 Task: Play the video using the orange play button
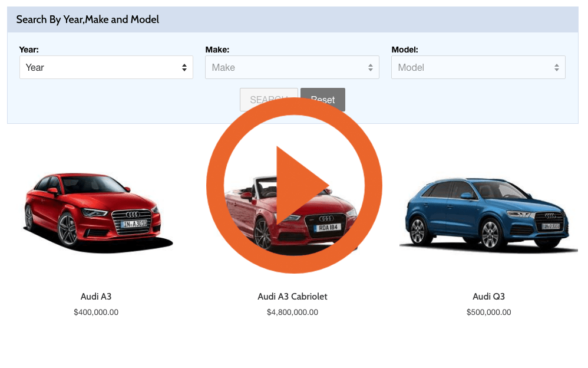coord(294,185)
